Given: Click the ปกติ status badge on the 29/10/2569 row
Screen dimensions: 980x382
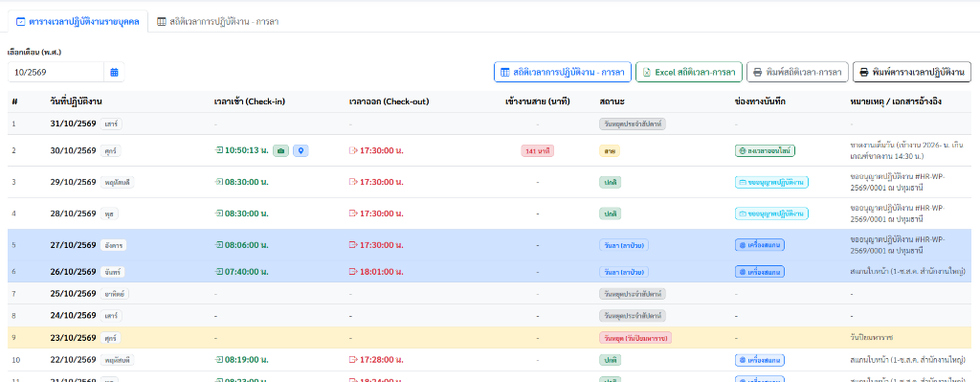Looking at the screenshot, I should pyautogui.click(x=610, y=182).
